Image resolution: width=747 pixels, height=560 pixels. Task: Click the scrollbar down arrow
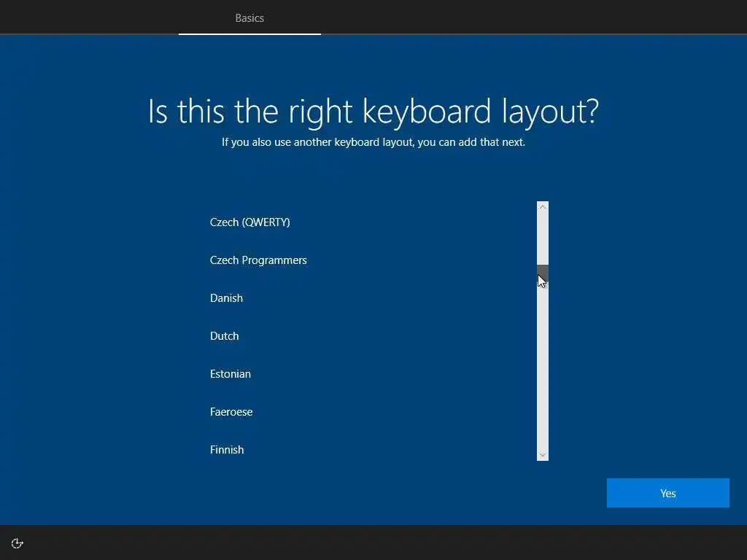(x=543, y=455)
